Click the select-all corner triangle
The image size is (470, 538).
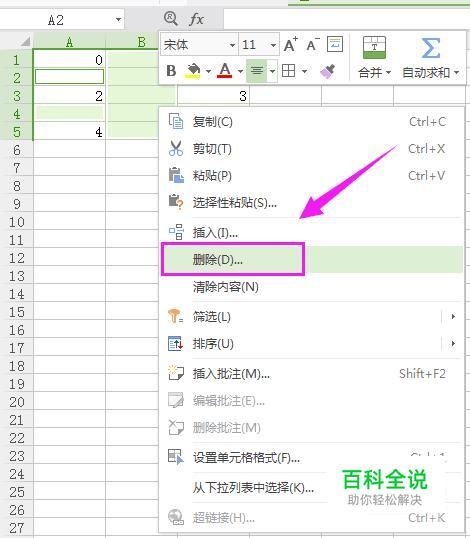[x=25, y=42]
